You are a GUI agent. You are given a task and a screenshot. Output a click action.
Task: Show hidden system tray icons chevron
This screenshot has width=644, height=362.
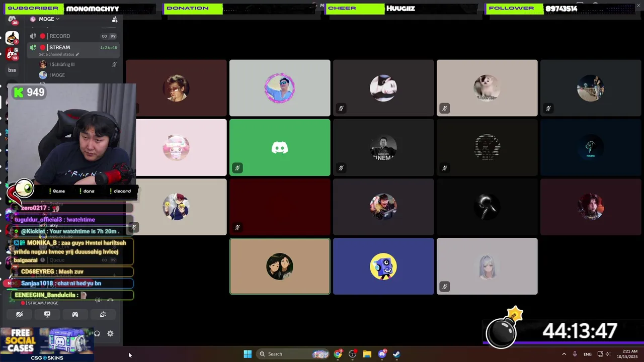point(564,354)
